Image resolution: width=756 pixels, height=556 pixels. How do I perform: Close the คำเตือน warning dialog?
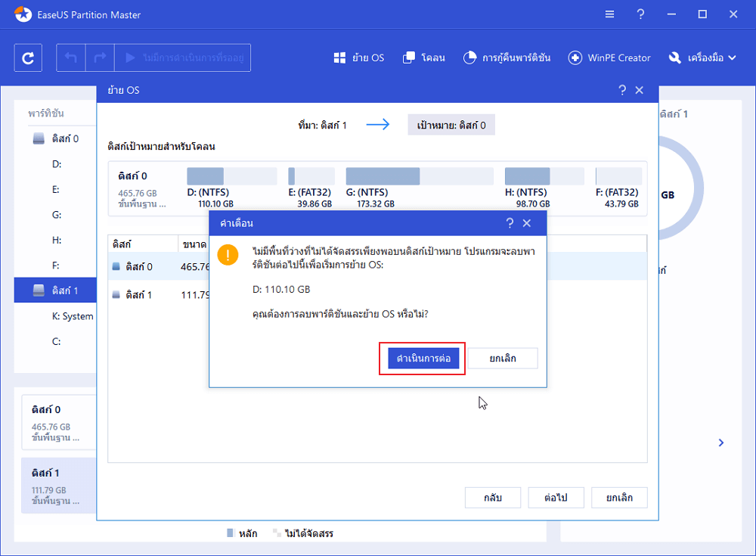tap(527, 223)
